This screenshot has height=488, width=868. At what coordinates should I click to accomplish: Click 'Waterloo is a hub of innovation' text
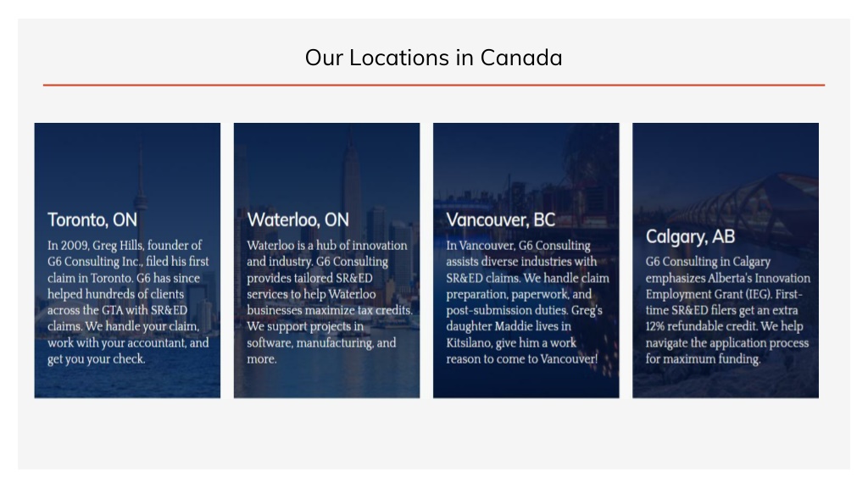click(326, 245)
